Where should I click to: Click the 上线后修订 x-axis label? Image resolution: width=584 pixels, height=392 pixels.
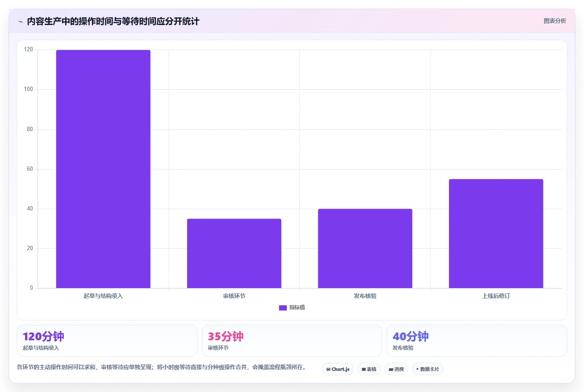click(x=496, y=296)
